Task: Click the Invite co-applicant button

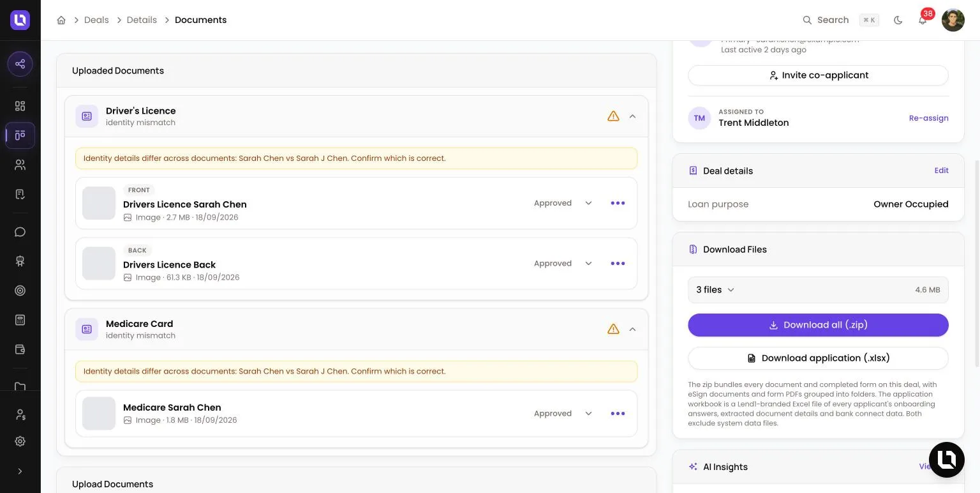Action: tap(818, 75)
